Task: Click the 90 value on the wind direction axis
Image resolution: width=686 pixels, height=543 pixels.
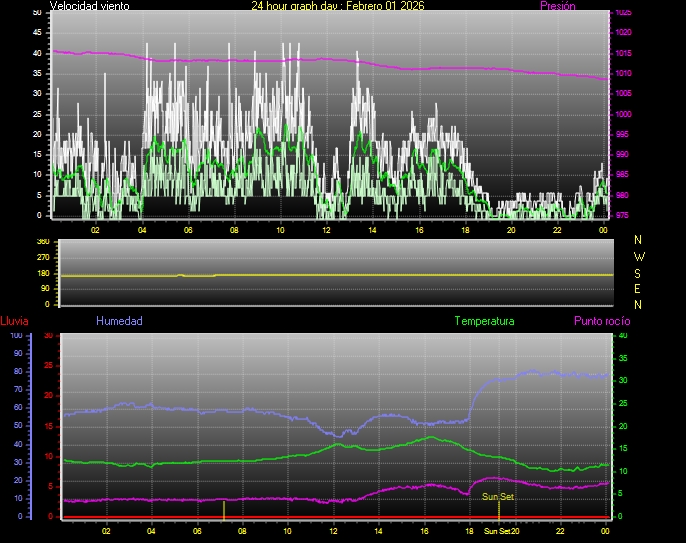Action: [x=44, y=289]
